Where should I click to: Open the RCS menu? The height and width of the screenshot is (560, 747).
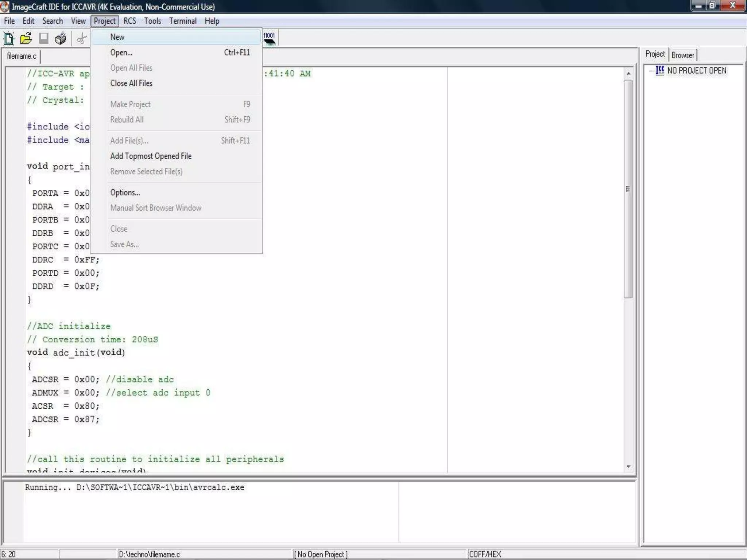click(130, 21)
